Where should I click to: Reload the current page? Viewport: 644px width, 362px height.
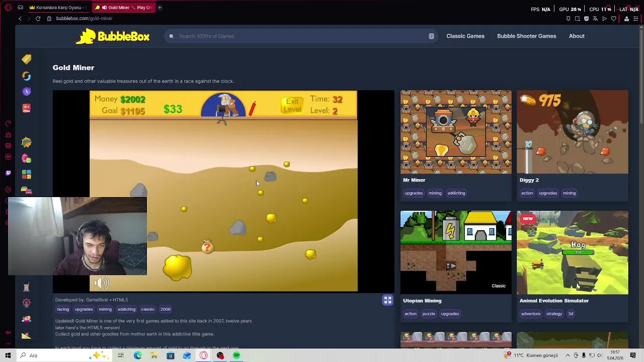pos(38,19)
